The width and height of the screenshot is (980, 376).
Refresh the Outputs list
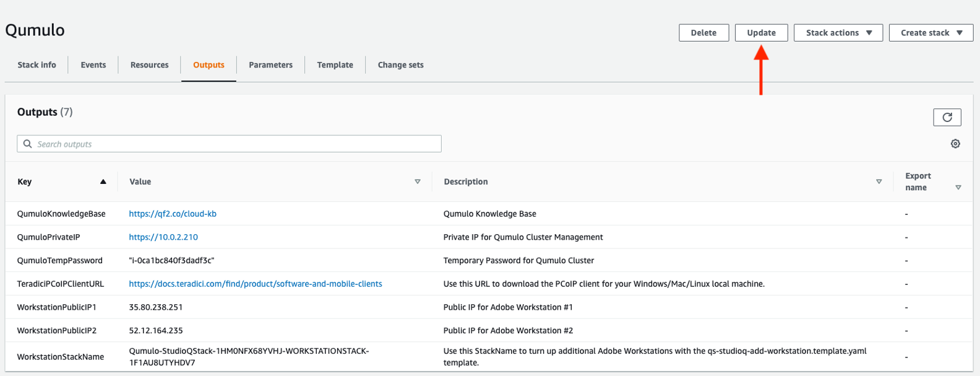point(947,117)
